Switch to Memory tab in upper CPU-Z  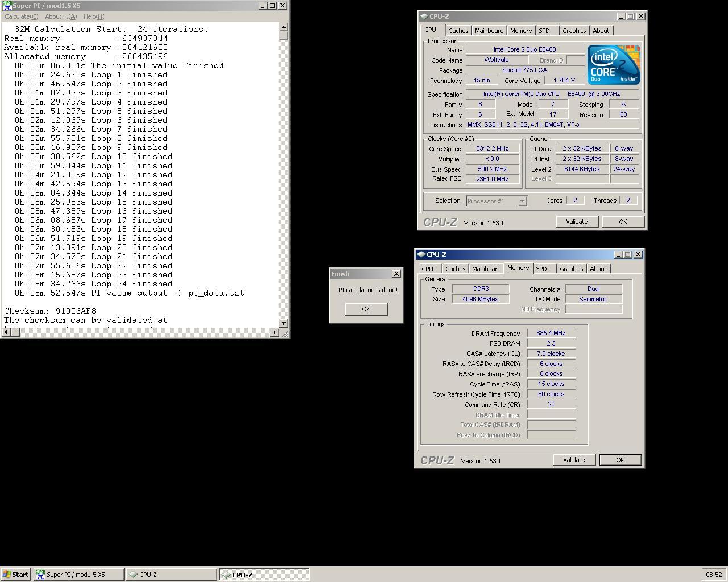520,31
